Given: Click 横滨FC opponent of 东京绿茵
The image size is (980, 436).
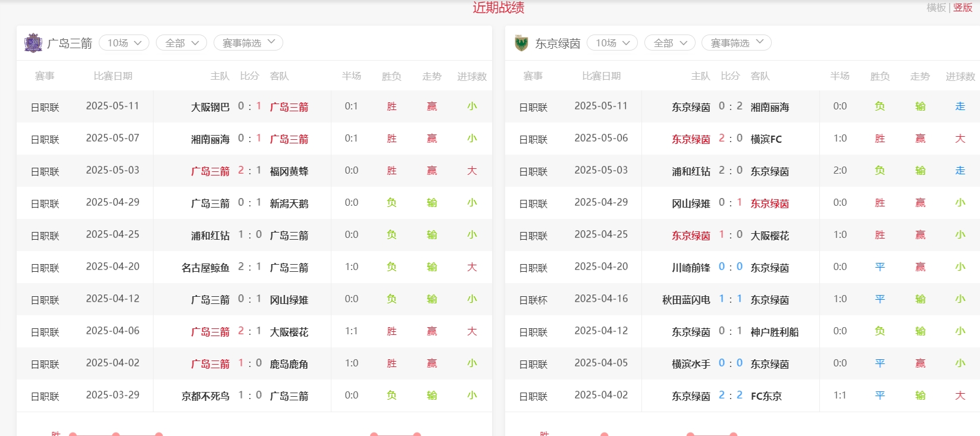Looking at the screenshot, I should 766,139.
